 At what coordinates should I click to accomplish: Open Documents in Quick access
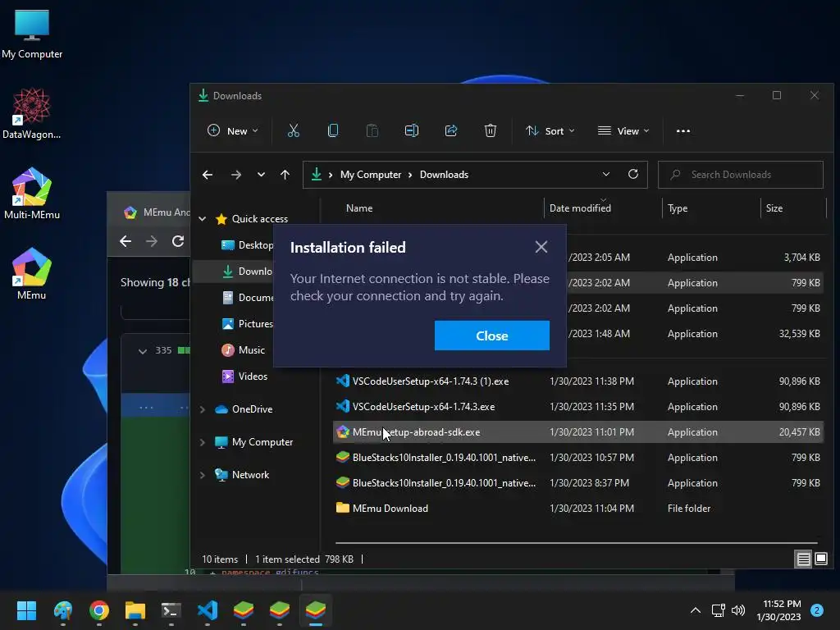pos(248,297)
